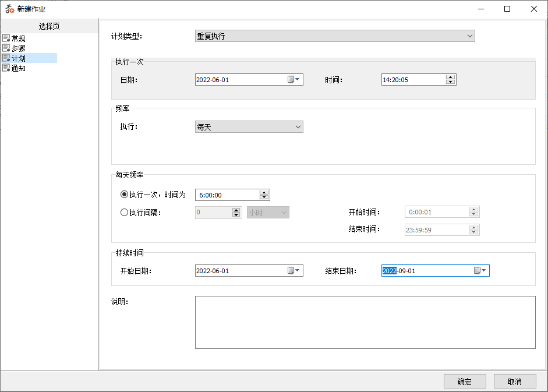Close the 新建作业 window
The width and height of the screenshot is (548, 392).
tap(533, 9)
